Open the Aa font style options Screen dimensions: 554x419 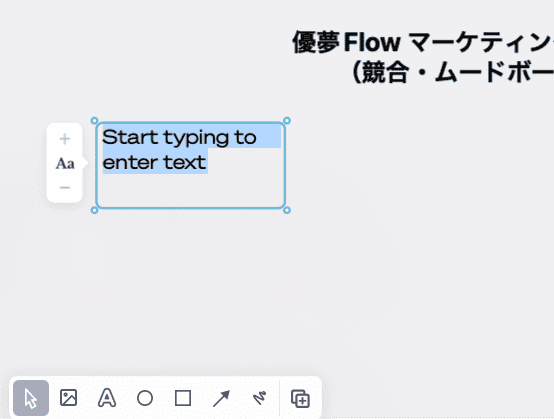(x=65, y=164)
